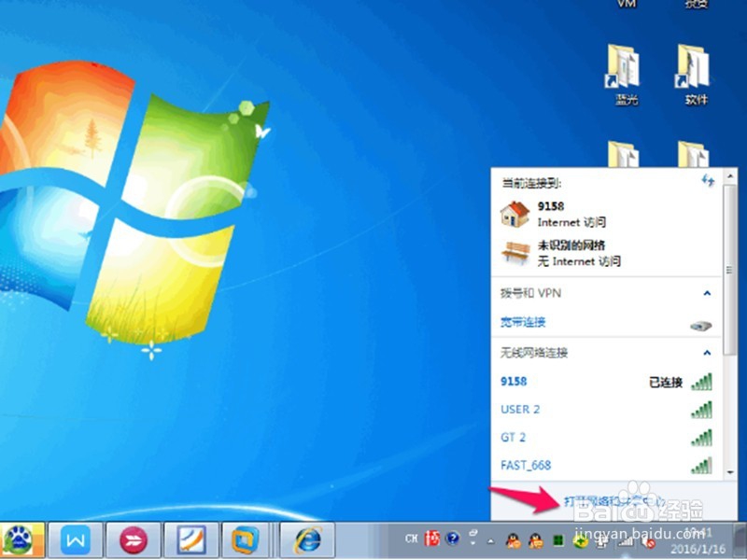Click the red input method tray icon
Screen dimensions: 747x560
pyautogui.click(x=432, y=539)
